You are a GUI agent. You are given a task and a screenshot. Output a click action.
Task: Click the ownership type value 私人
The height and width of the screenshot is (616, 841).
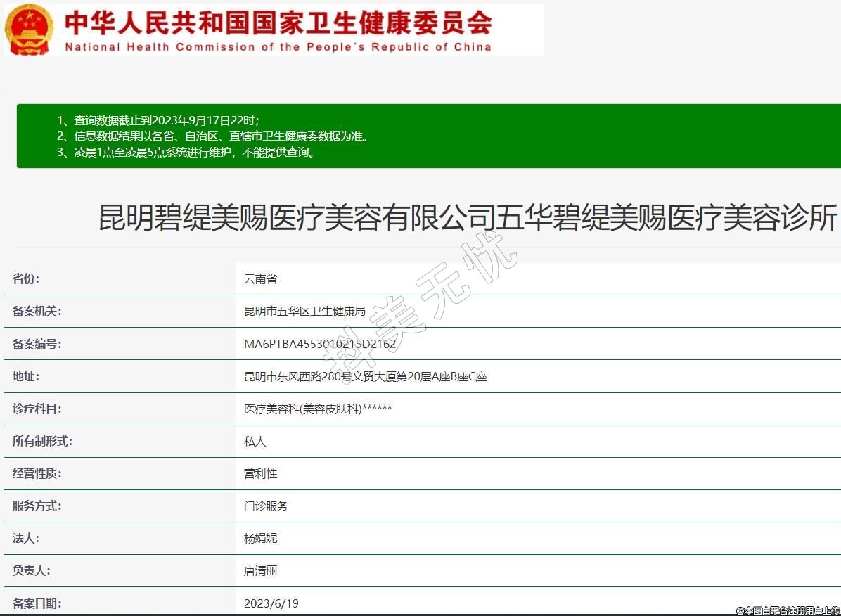[x=255, y=442]
